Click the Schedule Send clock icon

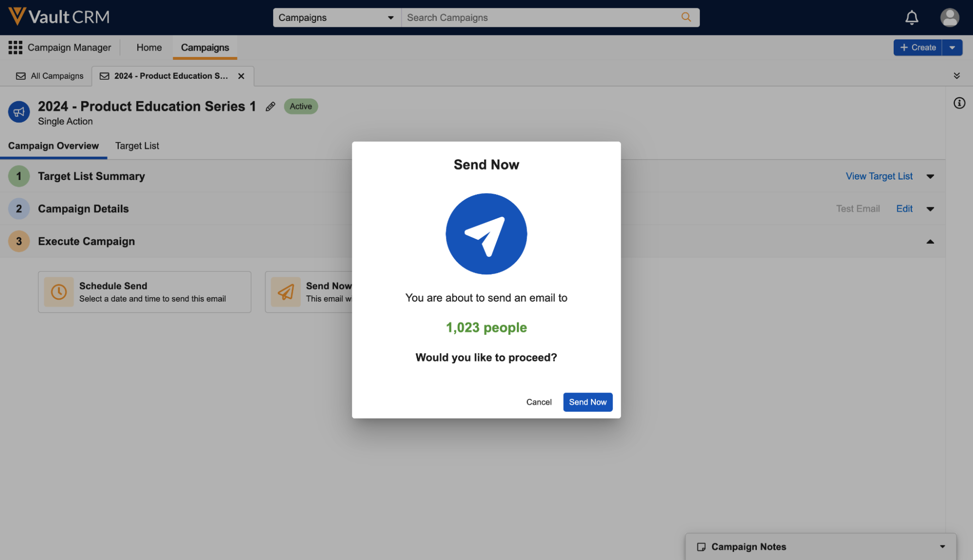pos(59,291)
